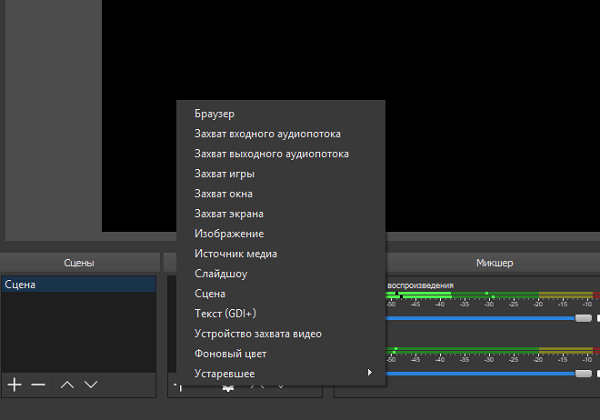Move the scene down with the down arrow
This screenshot has height=420, width=600.
pos(91,384)
